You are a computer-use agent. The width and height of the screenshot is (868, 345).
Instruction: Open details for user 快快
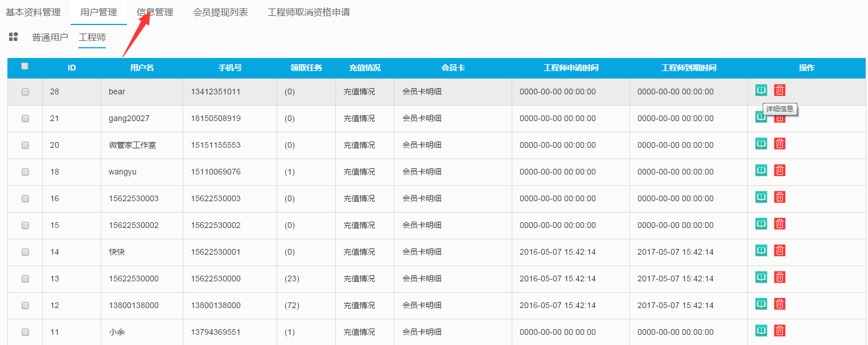(761, 251)
